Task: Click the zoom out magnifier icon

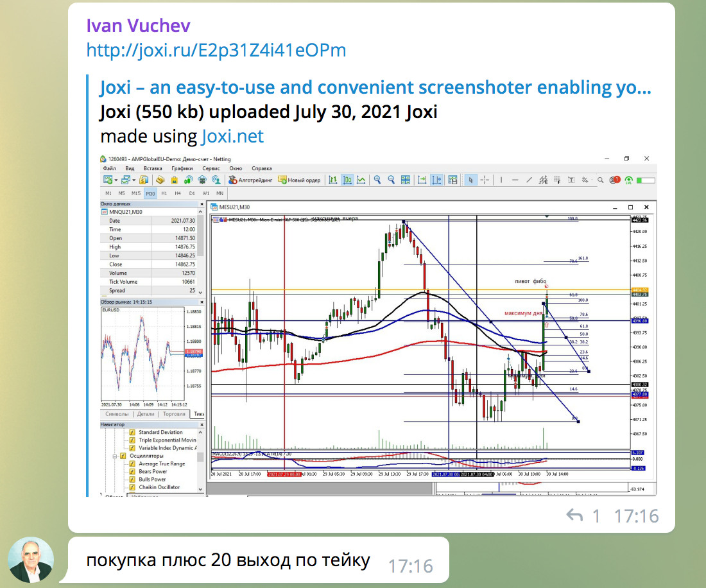Action: 391,180
